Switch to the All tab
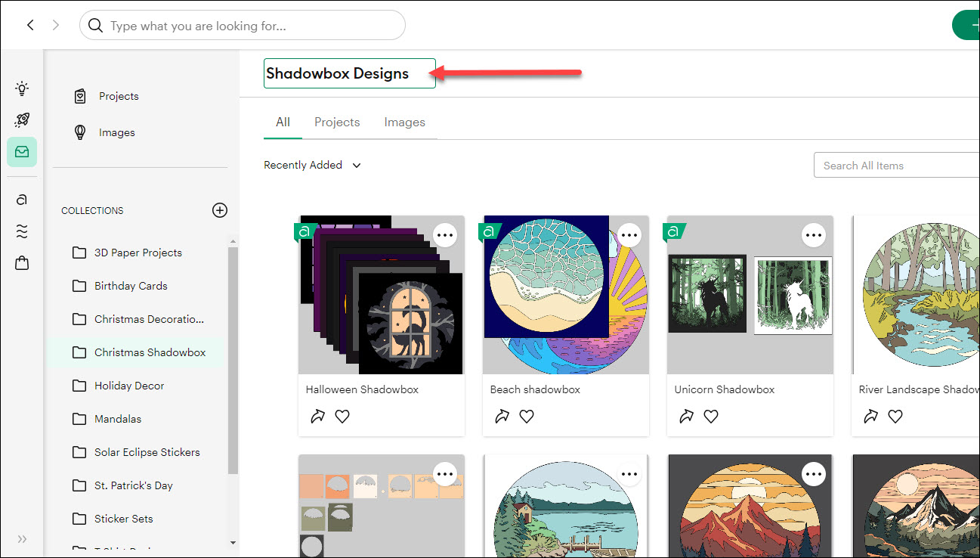The height and width of the screenshot is (558, 980). pyautogui.click(x=282, y=122)
